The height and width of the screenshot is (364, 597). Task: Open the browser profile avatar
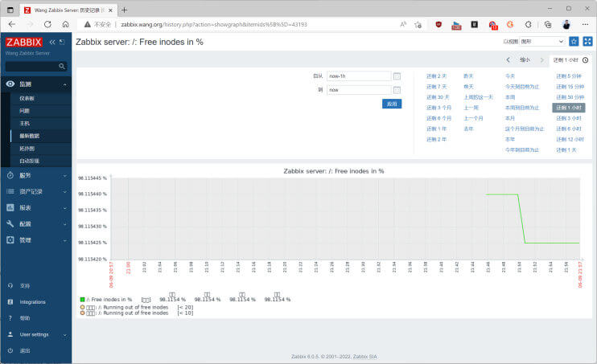[566, 24]
